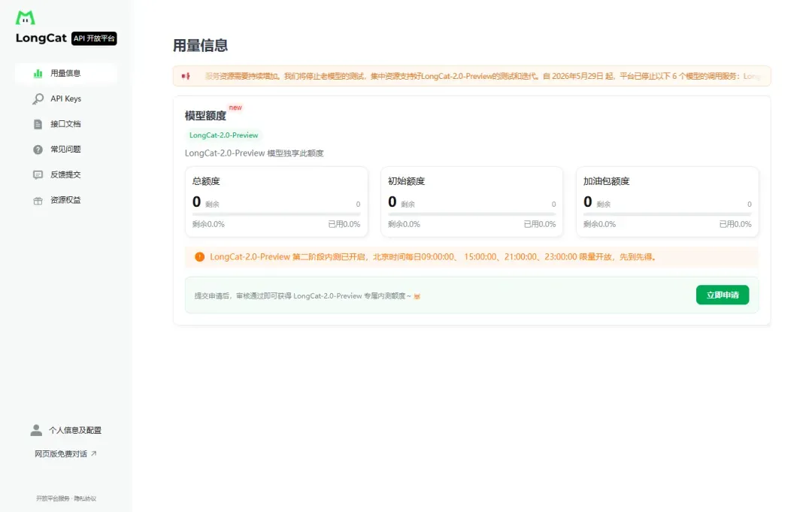Click 已用0.0% in the 总额度 card
This screenshot has height=512, width=812.
(344, 224)
